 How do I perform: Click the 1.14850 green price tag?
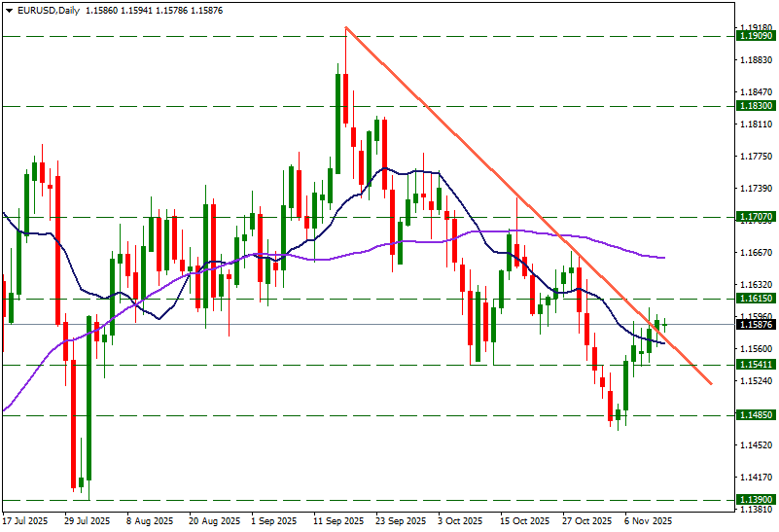point(756,415)
